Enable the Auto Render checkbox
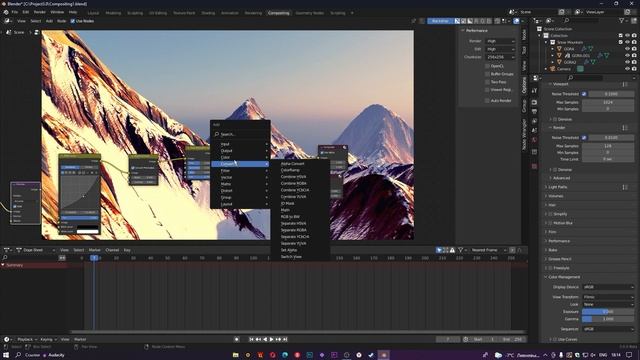The width and height of the screenshot is (640, 360). click(487, 100)
